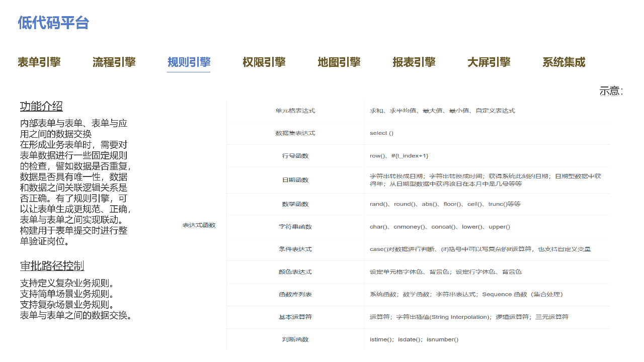Open the 地图引擎 tab
The image size is (644, 362).
339,62
